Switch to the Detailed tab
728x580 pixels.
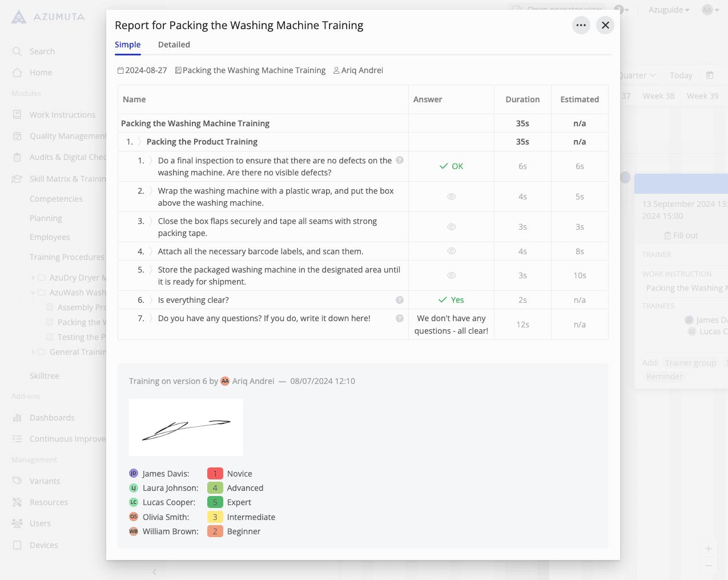coord(174,45)
